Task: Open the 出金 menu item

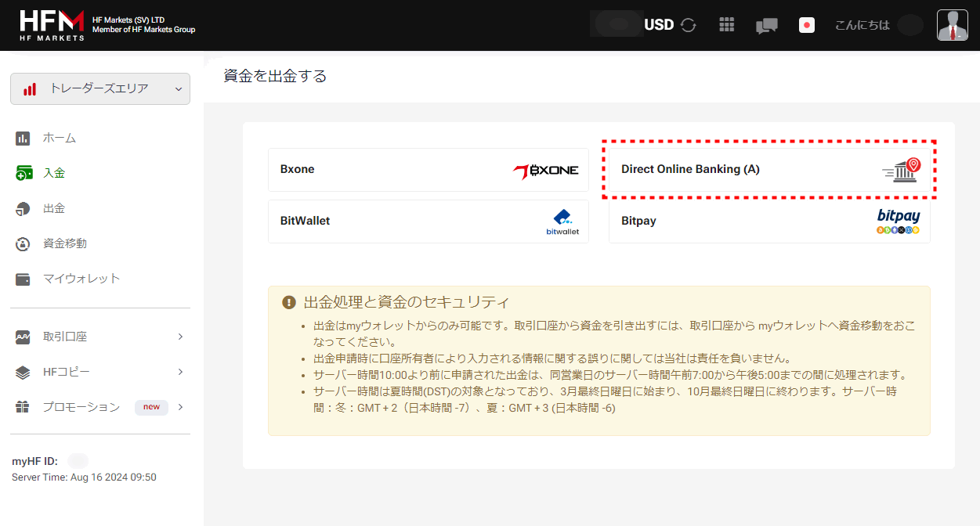Action: click(x=54, y=209)
